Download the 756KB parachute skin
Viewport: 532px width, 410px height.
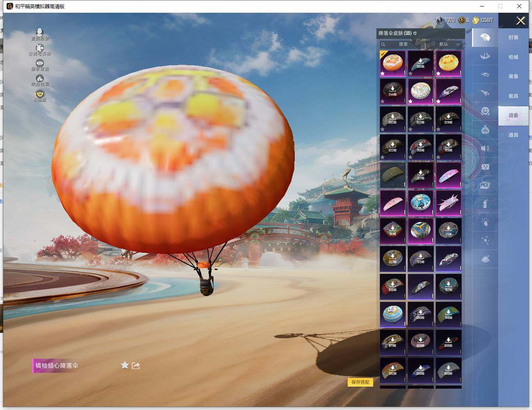(421, 147)
